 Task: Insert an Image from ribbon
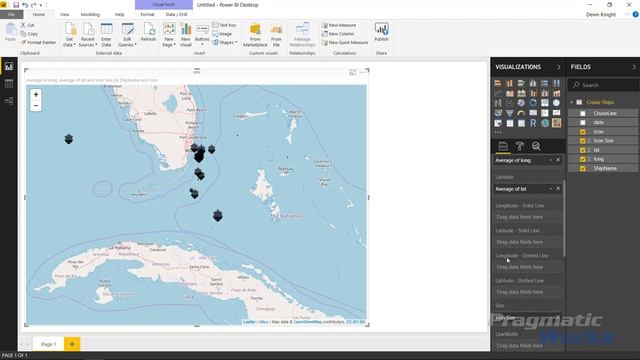(222, 34)
